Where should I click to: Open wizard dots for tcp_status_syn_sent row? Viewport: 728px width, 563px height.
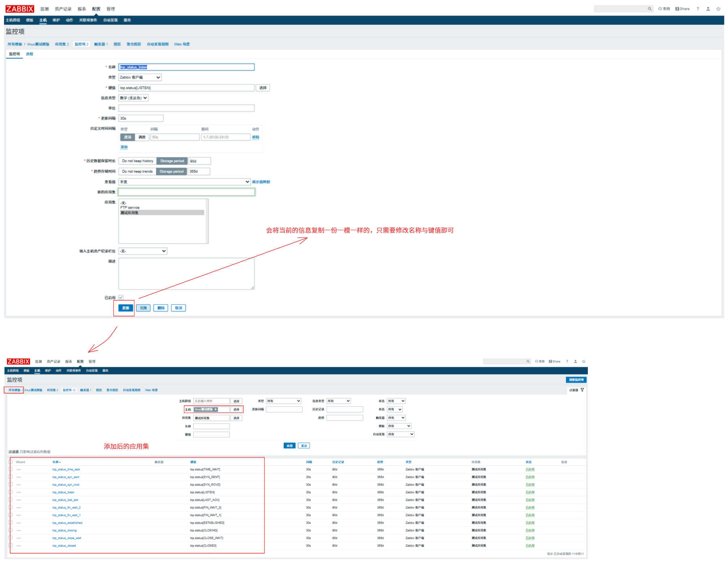[19, 477]
